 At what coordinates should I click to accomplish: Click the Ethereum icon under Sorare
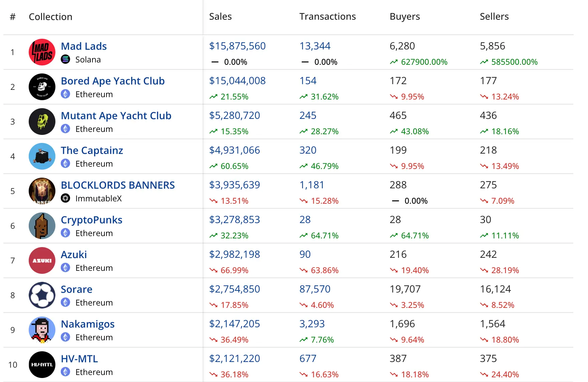[65, 303]
